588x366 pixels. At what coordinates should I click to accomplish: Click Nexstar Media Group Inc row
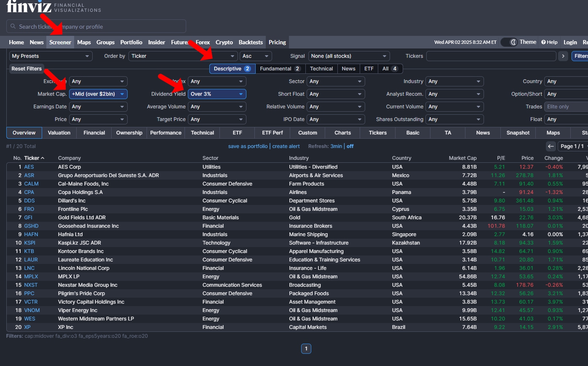297,285
